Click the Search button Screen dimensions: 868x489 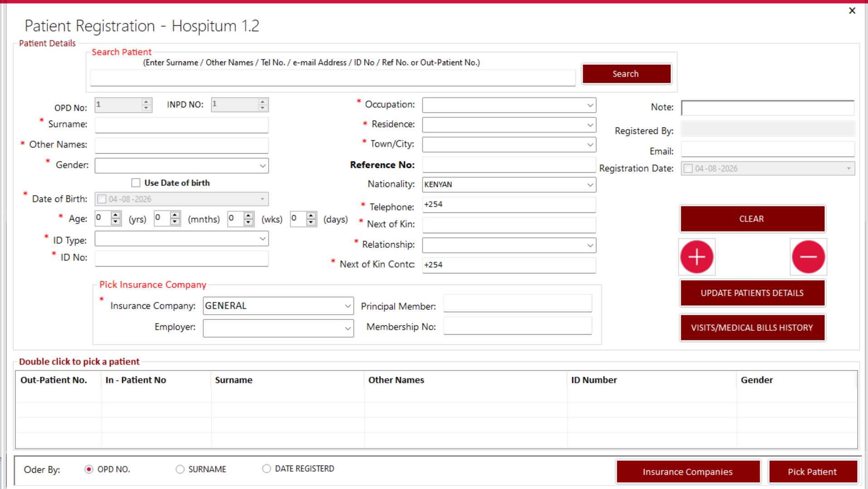coord(626,74)
